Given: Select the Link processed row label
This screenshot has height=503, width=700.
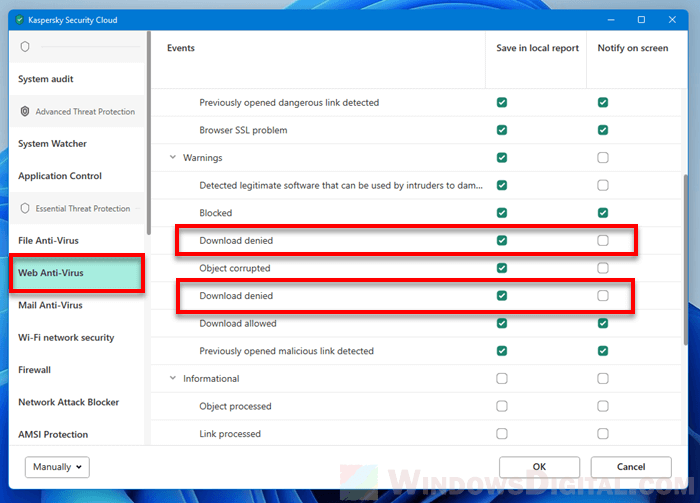Looking at the screenshot, I should pos(230,434).
